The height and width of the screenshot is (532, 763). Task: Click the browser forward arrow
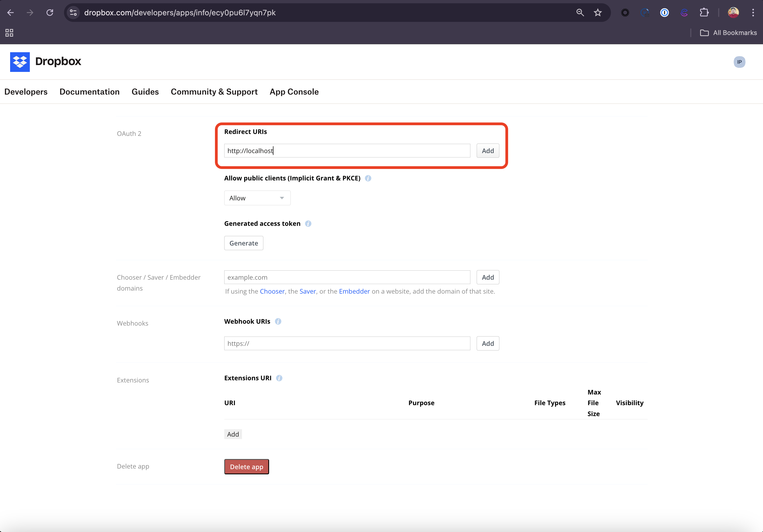tap(30, 13)
